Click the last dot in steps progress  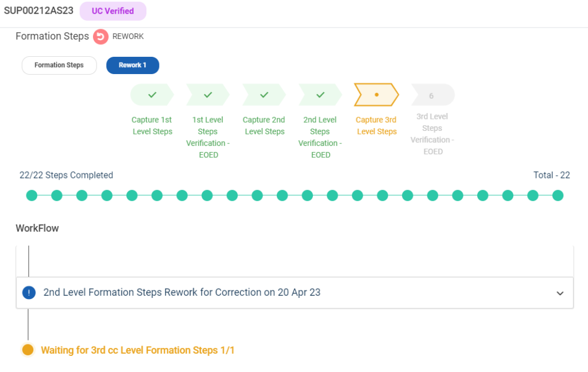pyautogui.click(x=558, y=196)
